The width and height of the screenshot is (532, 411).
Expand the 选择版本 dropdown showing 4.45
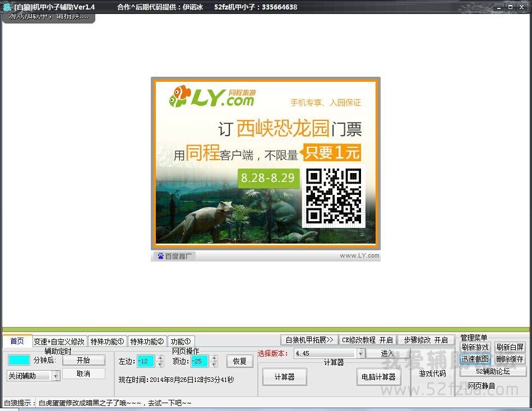329,353
